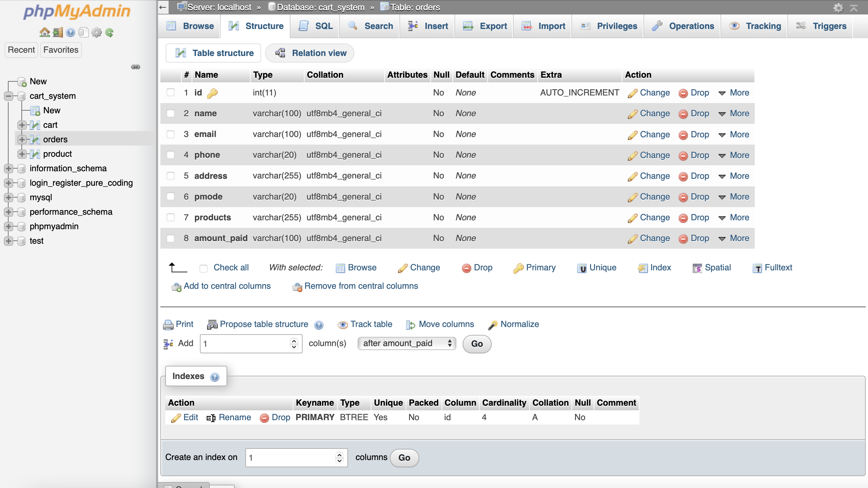Click the Indexes help question icon
The image size is (868, 488).
[215, 376]
